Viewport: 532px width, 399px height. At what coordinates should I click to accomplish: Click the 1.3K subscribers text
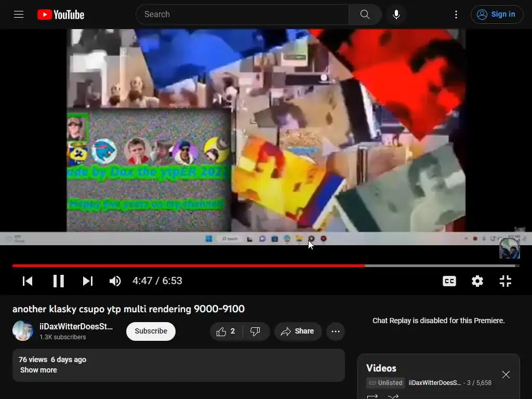coord(62,337)
